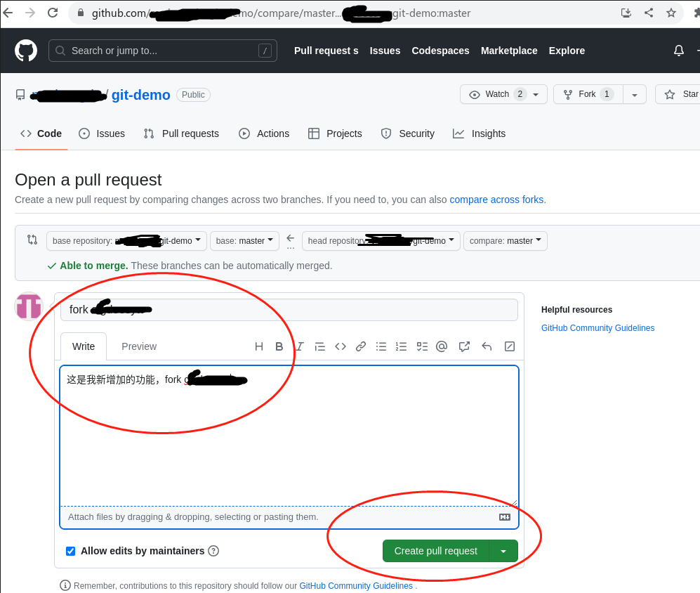Click Pull requests in top navigation
700x593 pixels.
coord(326,51)
